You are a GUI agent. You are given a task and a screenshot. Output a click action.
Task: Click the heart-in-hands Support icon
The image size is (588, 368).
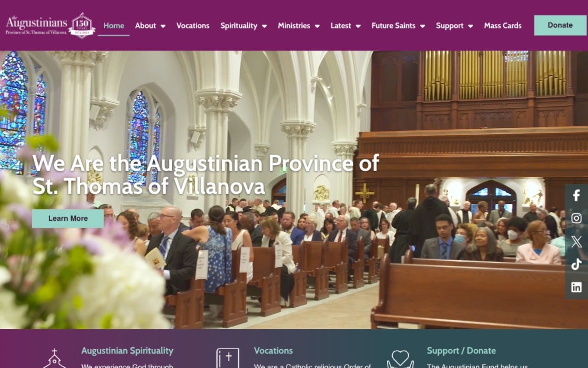click(400, 359)
